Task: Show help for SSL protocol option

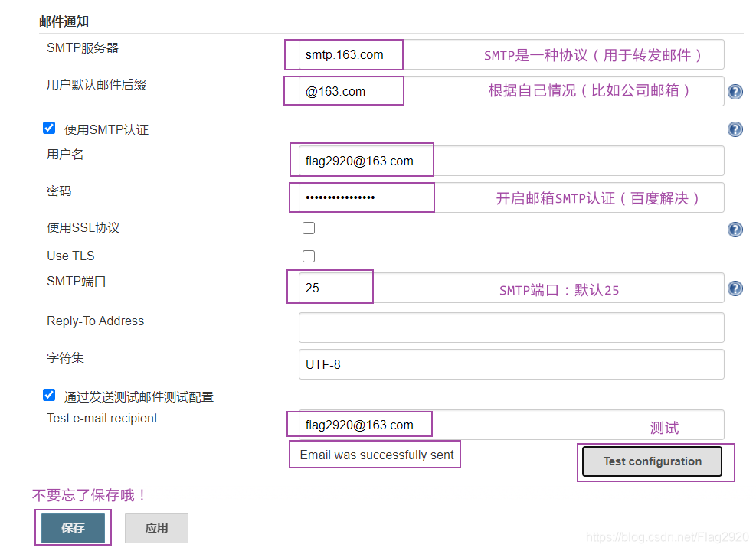Action: click(x=735, y=230)
